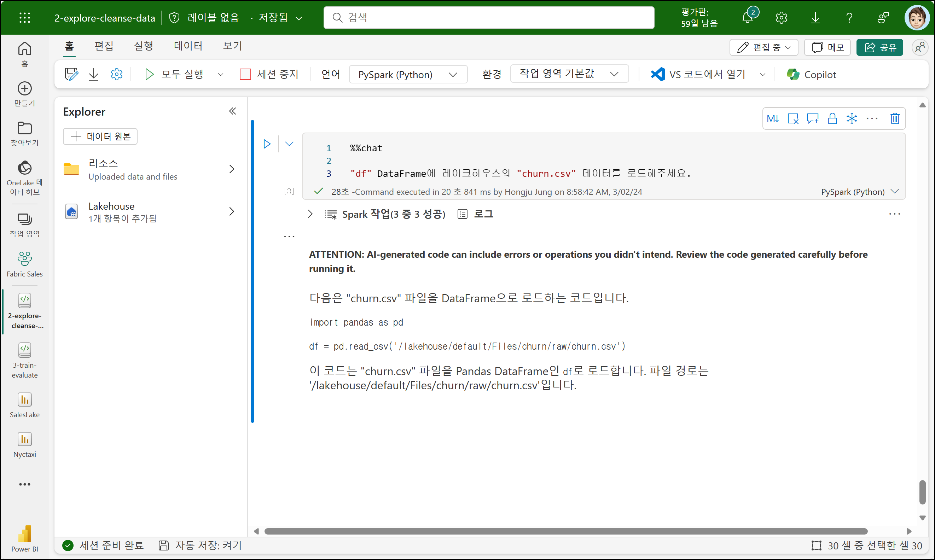935x560 pixels.
Task: Delete the cell with trash icon
Action: 895,119
